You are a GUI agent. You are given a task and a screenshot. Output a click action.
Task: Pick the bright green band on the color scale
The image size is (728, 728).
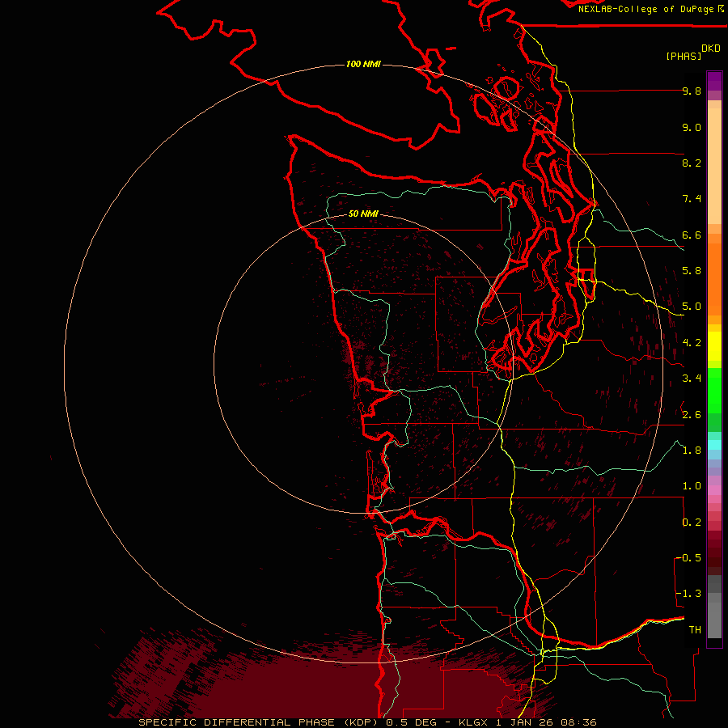[714, 390]
